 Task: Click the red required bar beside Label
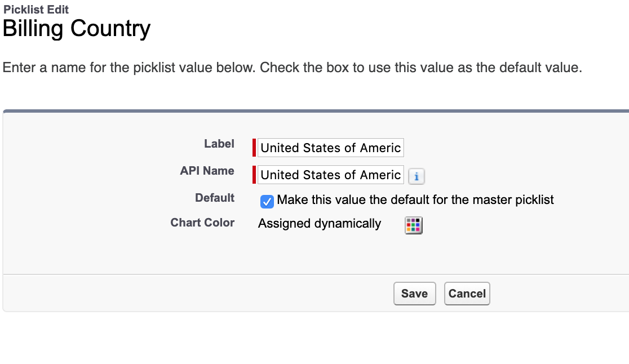[x=254, y=148]
